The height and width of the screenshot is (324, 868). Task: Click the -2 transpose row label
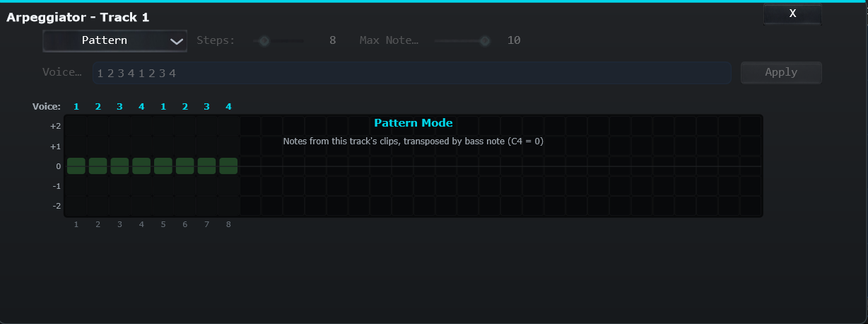click(57, 206)
